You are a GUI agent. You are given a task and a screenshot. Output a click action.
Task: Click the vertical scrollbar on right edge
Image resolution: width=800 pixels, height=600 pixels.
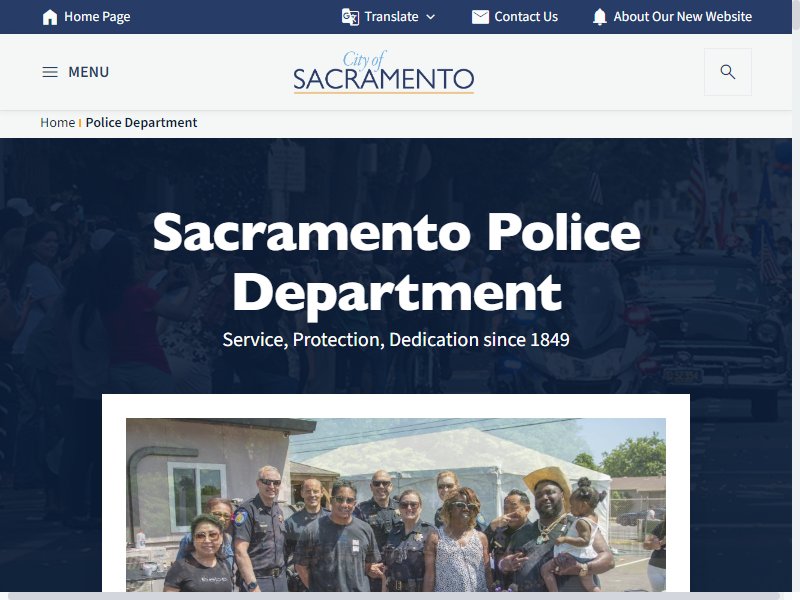[x=796, y=296]
